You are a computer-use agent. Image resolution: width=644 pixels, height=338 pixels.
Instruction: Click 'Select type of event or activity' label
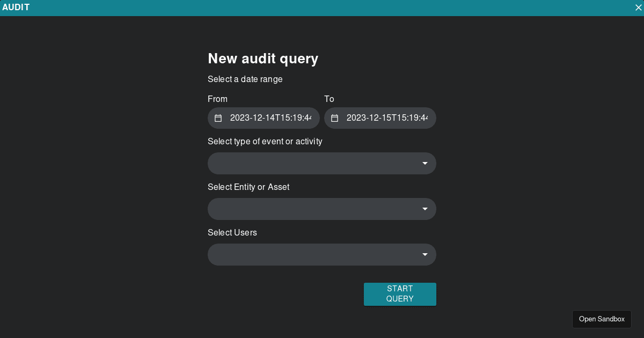(265, 142)
